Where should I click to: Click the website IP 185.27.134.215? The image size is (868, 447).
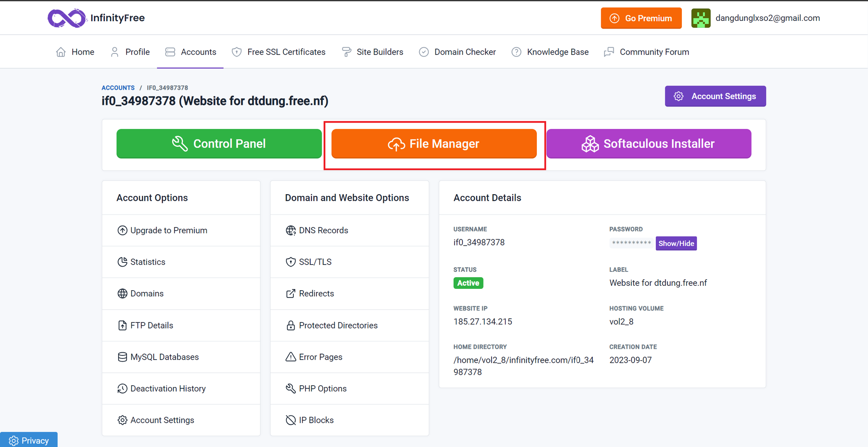[483, 321]
